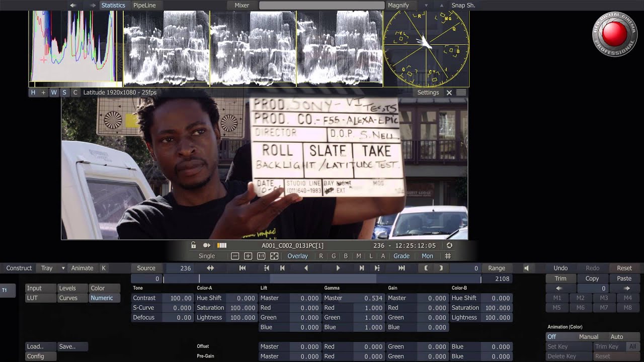Open Settings for the scopes panel
The width and height of the screenshot is (644, 362).
coord(428,93)
